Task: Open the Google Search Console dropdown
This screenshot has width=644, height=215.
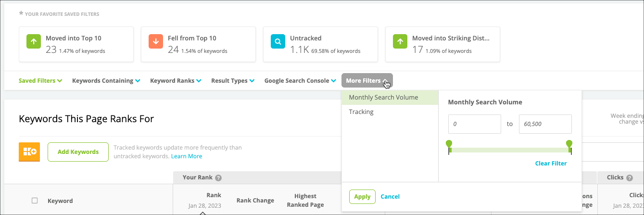Action: tap(300, 81)
